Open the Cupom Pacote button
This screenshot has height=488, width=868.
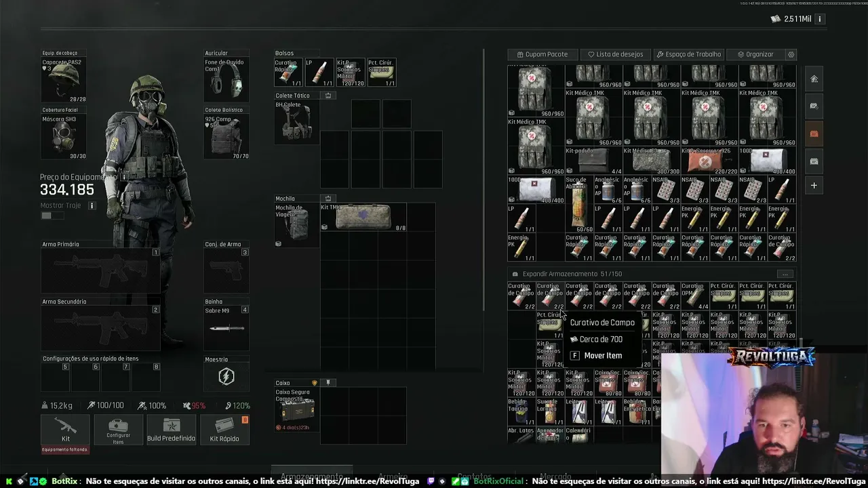(x=542, y=54)
